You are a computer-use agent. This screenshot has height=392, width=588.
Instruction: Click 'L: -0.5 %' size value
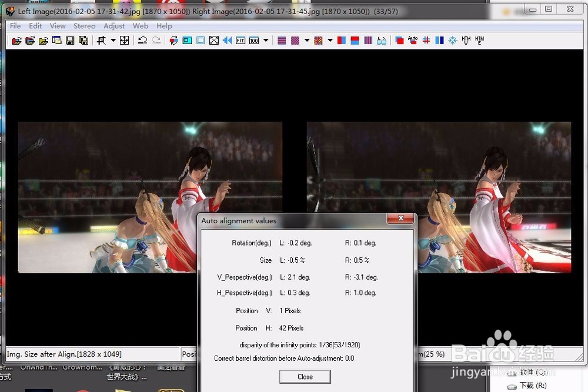[x=292, y=260]
